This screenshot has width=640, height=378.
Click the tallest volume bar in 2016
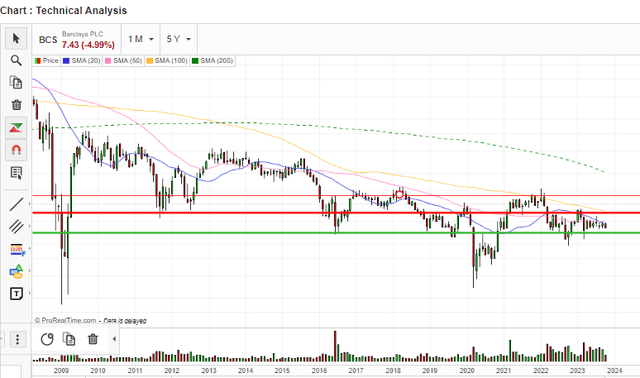(x=335, y=346)
